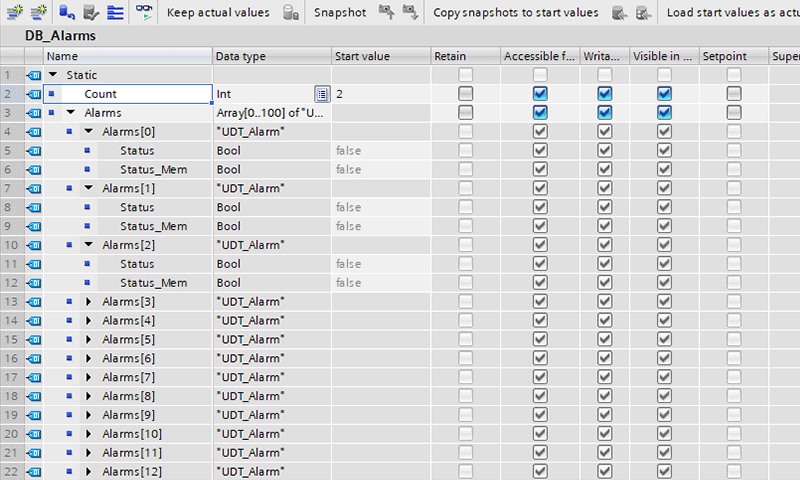Expand Alarms[12] element
Viewport: 800px width, 480px height.
[88, 471]
